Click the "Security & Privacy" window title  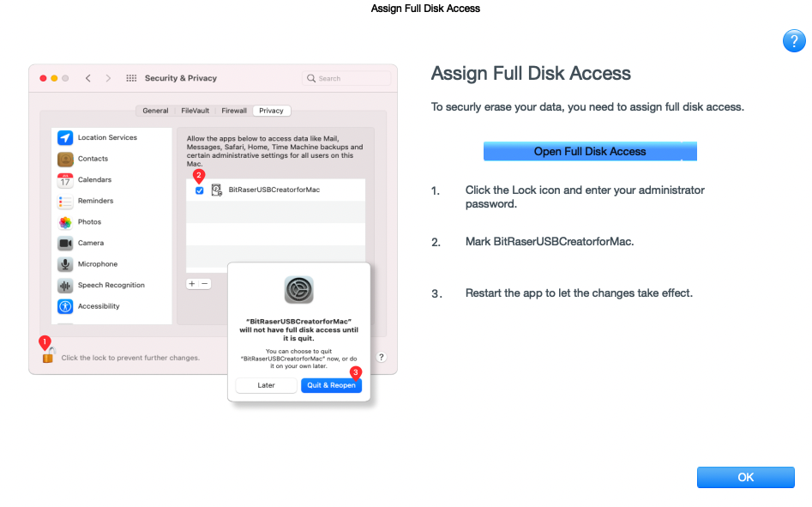pyautogui.click(x=181, y=78)
